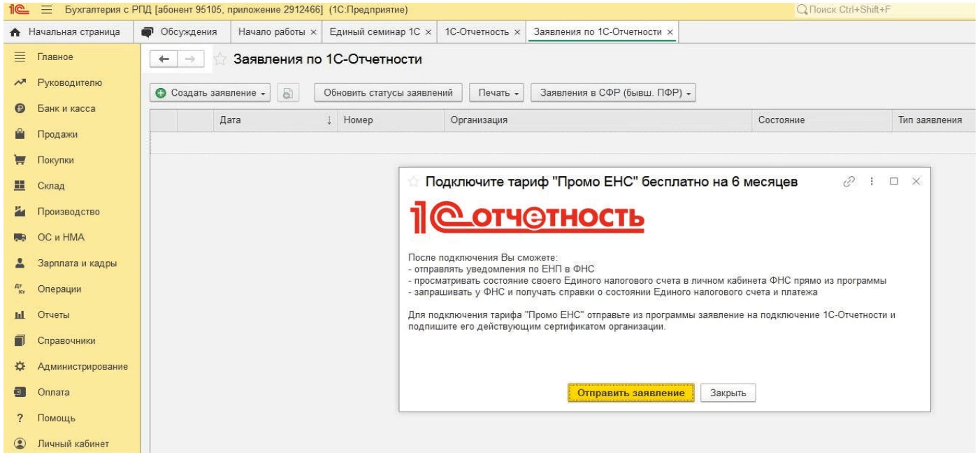Image resolution: width=980 pixels, height=457 pixels.
Task: Add Заявления по 1С-Отчетности page to favorites star
Action: 220,60
